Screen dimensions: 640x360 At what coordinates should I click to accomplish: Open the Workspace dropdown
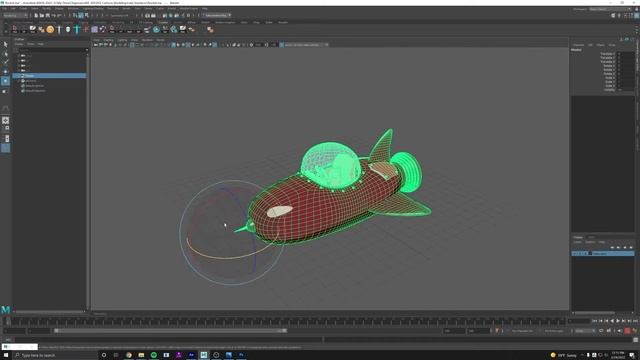click(611, 9)
